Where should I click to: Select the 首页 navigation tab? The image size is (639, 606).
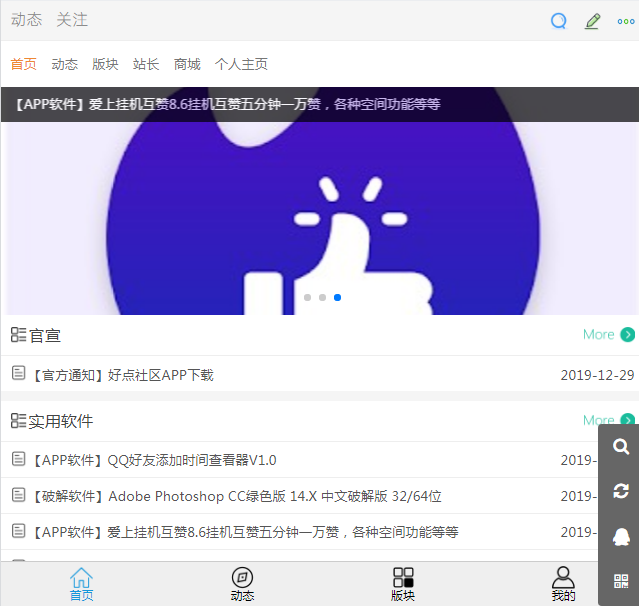tap(24, 64)
